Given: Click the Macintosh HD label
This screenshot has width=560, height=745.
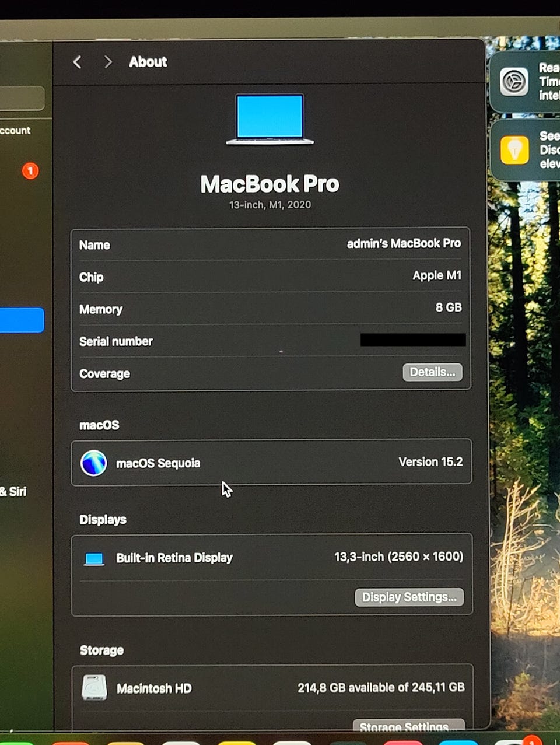Looking at the screenshot, I should tap(154, 688).
